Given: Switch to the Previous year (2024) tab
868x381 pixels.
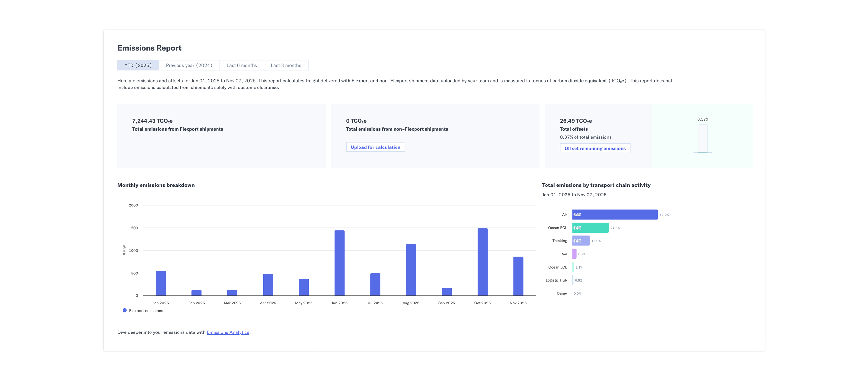Looking at the screenshot, I should pyautogui.click(x=189, y=65).
